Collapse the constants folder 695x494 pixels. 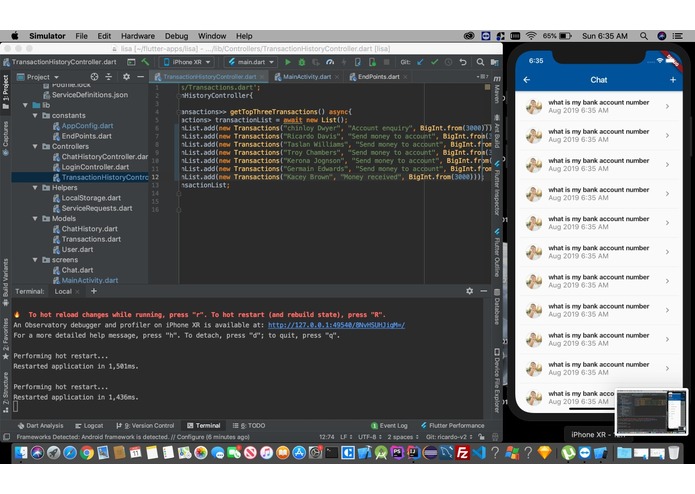35,115
